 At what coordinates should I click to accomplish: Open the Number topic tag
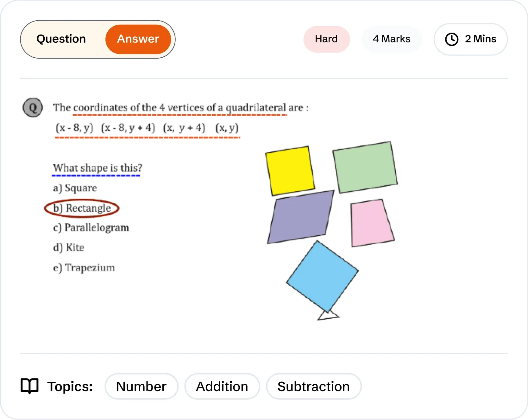[141, 386]
